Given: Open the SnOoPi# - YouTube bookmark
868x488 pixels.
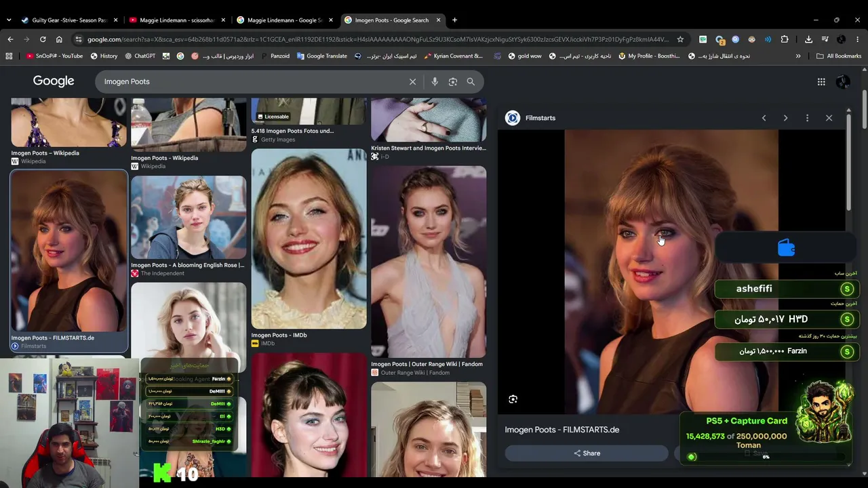Looking at the screenshot, I should pyautogui.click(x=54, y=56).
